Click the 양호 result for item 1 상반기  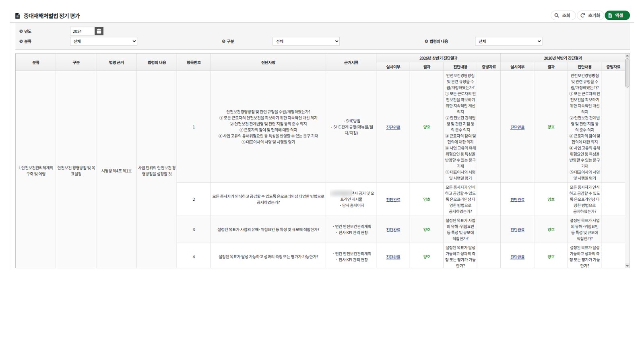[427, 127]
